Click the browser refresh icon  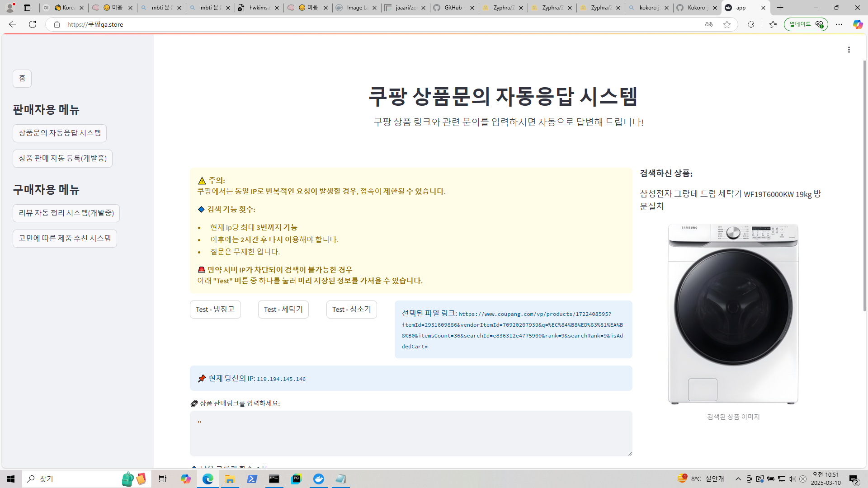(33, 24)
